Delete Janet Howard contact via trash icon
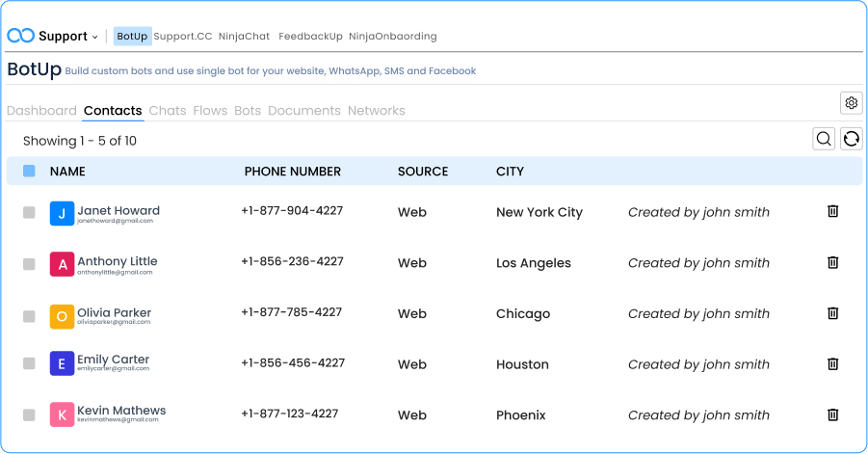868x454 pixels. (x=833, y=211)
